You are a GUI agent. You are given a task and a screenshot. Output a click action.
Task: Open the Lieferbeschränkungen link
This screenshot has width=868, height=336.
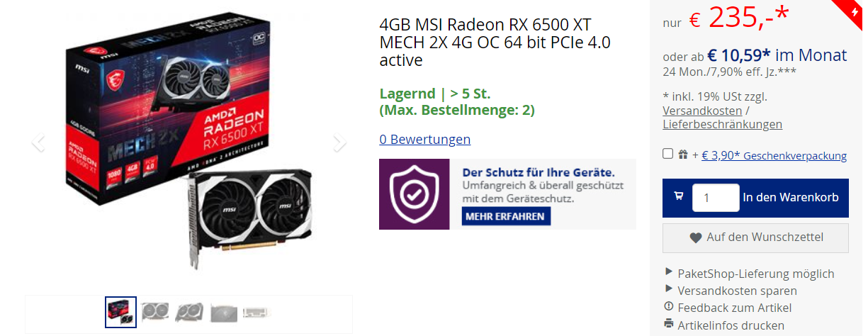point(722,124)
